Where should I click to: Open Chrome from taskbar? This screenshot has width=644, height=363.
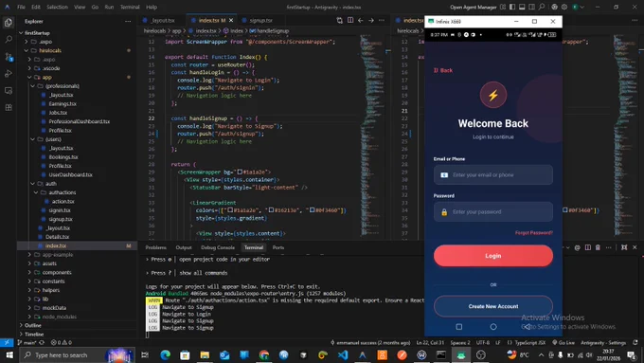pyautogui.click(x=264, y=354)
